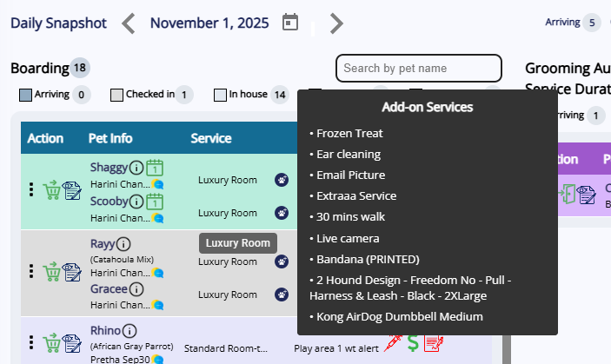Toggle the Arriving filter checkbox
Screen dimensions: 611x364
coord(25,95)
